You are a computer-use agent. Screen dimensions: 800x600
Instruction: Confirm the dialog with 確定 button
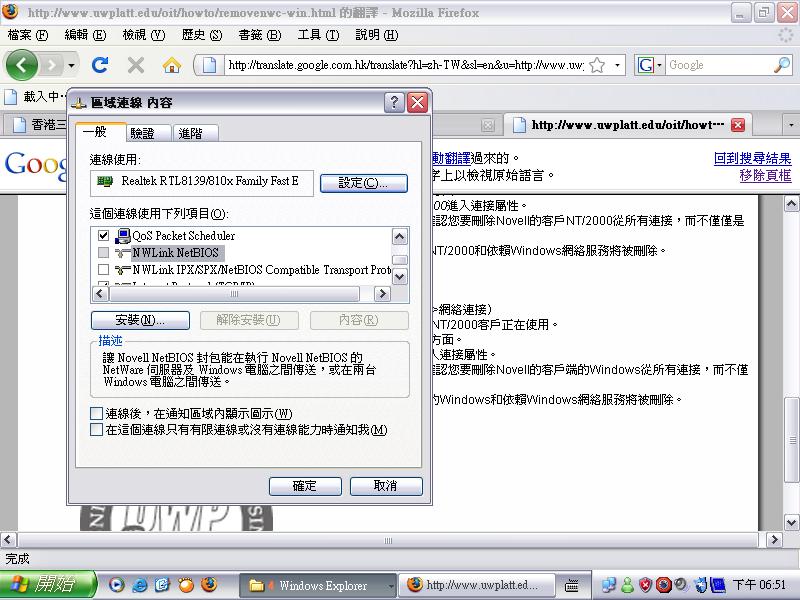305,486
